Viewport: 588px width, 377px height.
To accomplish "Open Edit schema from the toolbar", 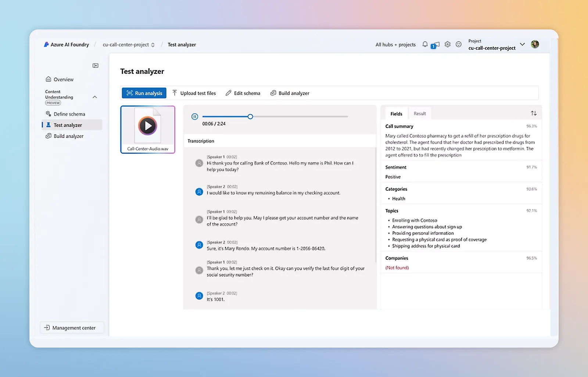I will (243, 93).
